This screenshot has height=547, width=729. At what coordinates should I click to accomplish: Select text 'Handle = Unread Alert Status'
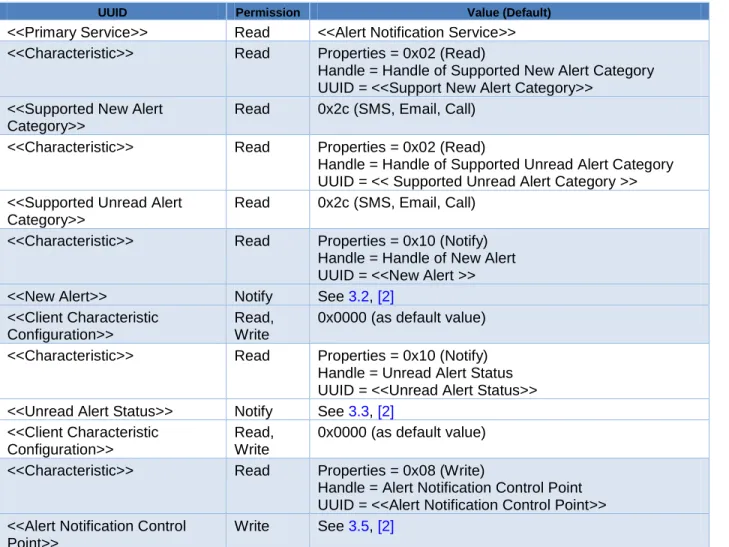pos(415,373)
